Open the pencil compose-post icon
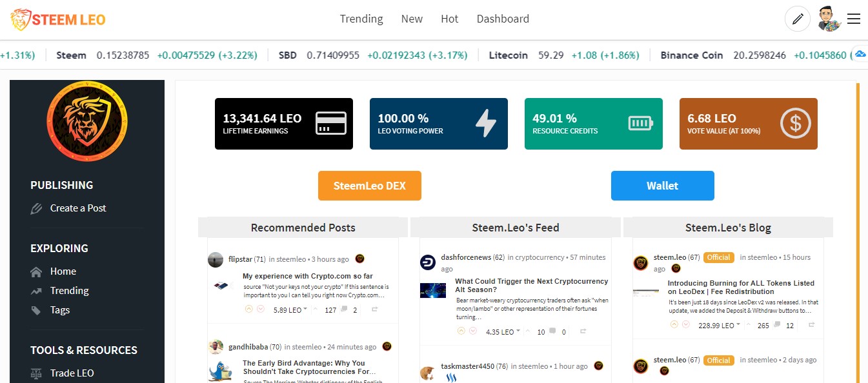The height and width of the screenshot is (383, 868). 798,19
